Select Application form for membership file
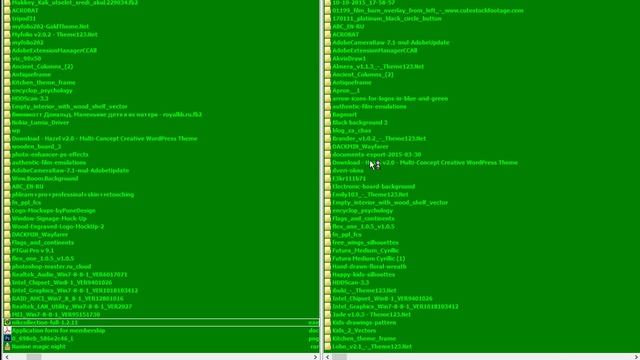This screenshot has height=360, width=640. pos(58,331)
